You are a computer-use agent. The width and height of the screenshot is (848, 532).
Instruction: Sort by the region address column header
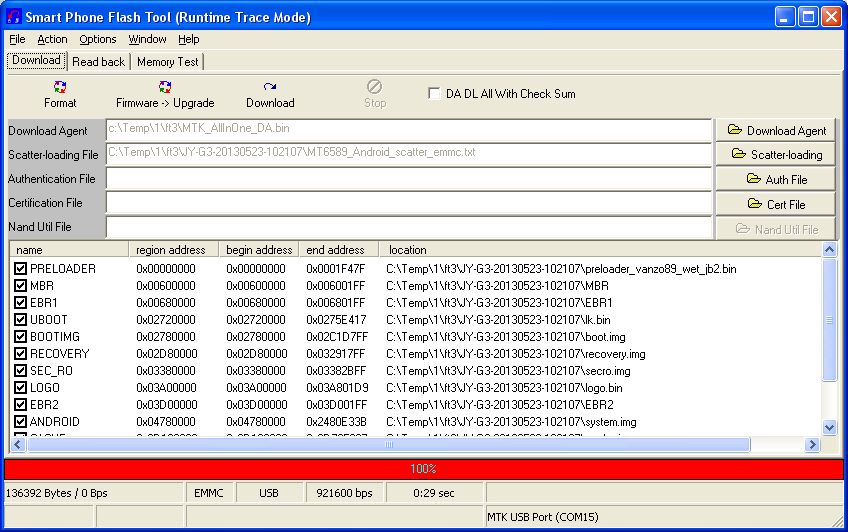point(174,250)
